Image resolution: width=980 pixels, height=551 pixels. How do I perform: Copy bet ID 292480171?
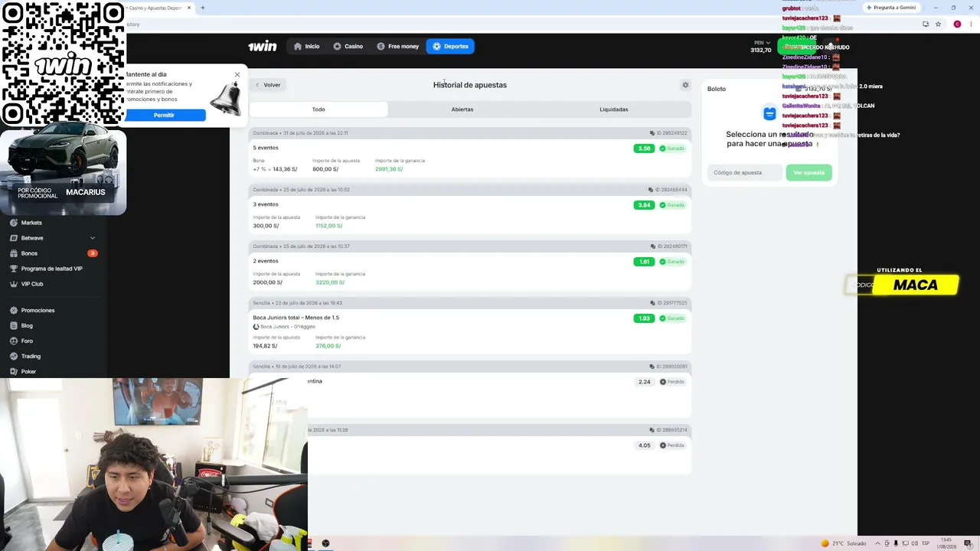point(652,246)
